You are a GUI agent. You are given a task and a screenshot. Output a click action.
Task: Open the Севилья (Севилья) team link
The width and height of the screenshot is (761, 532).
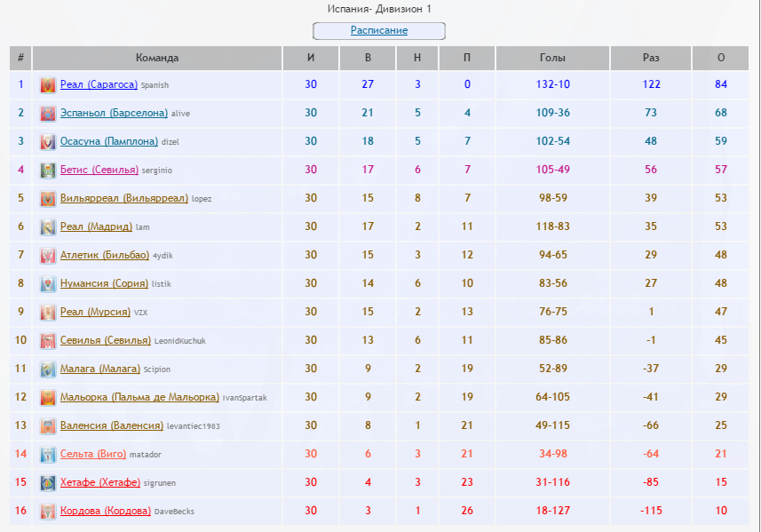pos(106,340)
